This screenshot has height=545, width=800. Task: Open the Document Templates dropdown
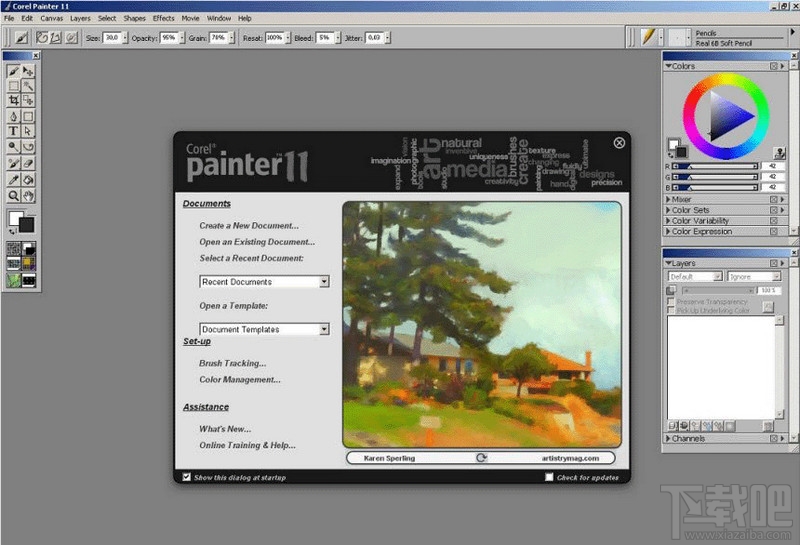[264, 329]
